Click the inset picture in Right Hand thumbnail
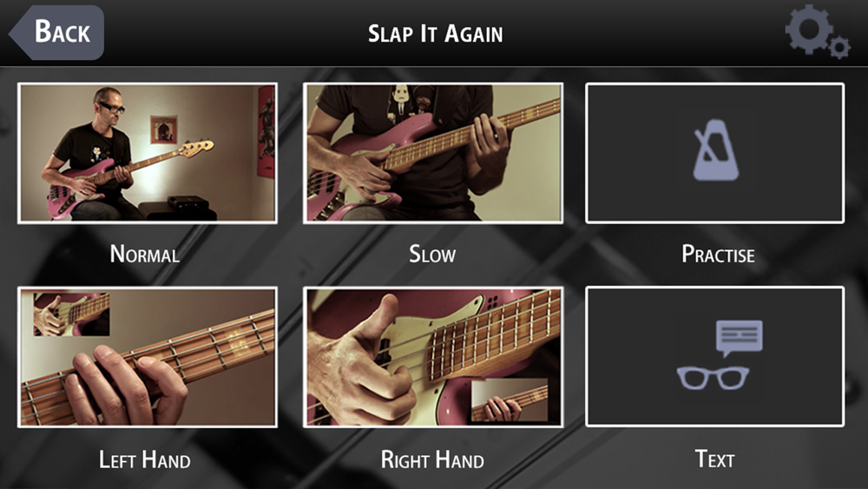This screenshot has height=489, width=868. [510, 400]
